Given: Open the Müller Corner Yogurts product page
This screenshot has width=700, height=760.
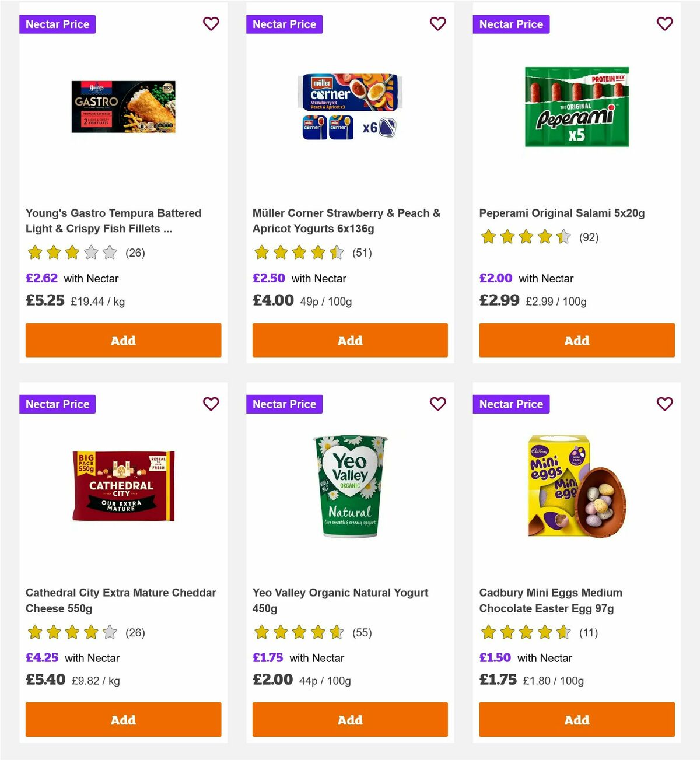Looking at the screenshot, I should pos(346,220).
